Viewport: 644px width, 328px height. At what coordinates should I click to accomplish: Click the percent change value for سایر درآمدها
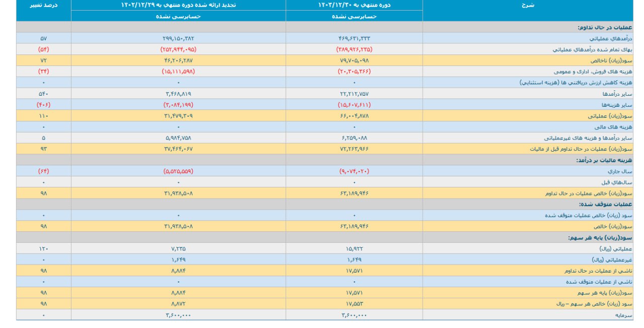point(43,94)
